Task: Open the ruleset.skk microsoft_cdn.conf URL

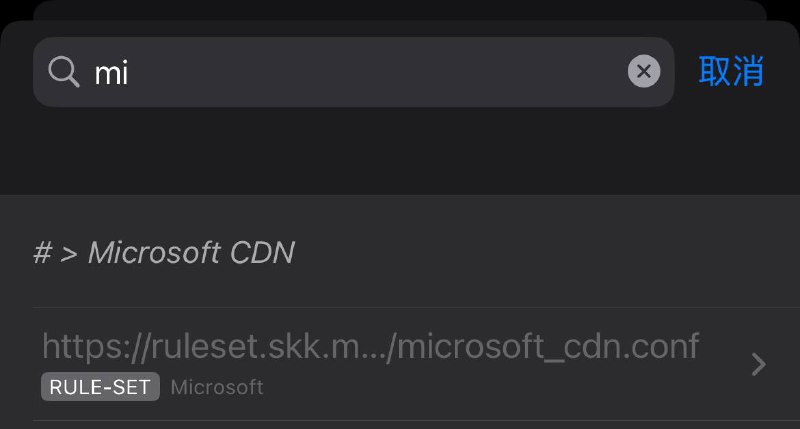Action: [370, 346]
